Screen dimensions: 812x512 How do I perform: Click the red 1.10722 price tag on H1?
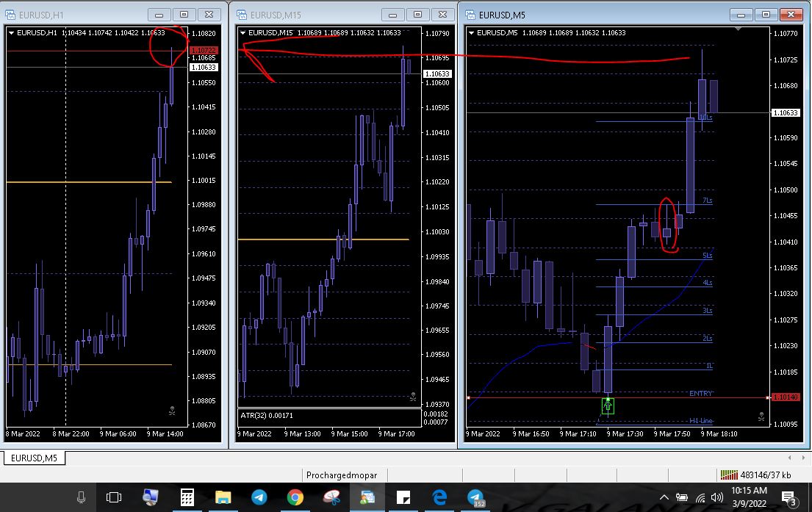pos(204,50)
